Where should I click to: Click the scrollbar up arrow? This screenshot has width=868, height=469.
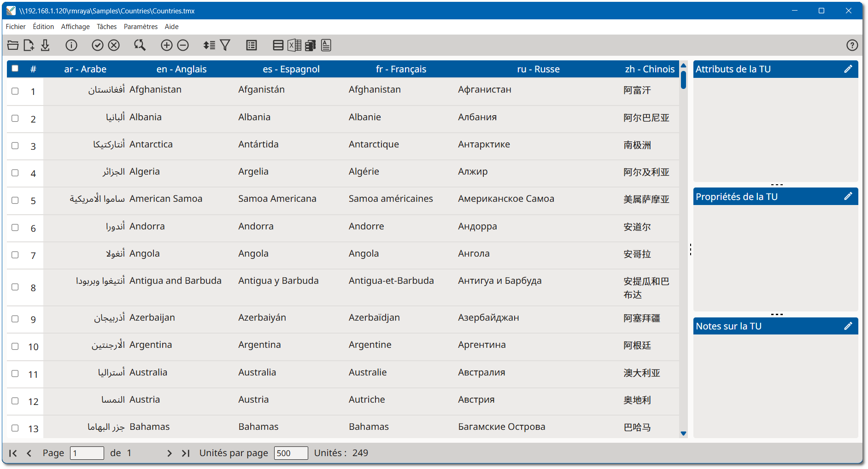pos(684,65)
